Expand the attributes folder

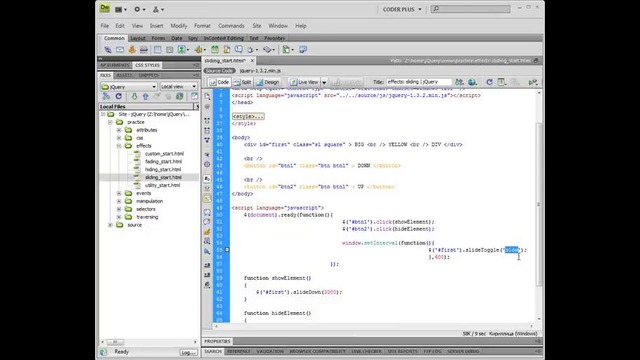pyautogui.click(x=119, y=130)
